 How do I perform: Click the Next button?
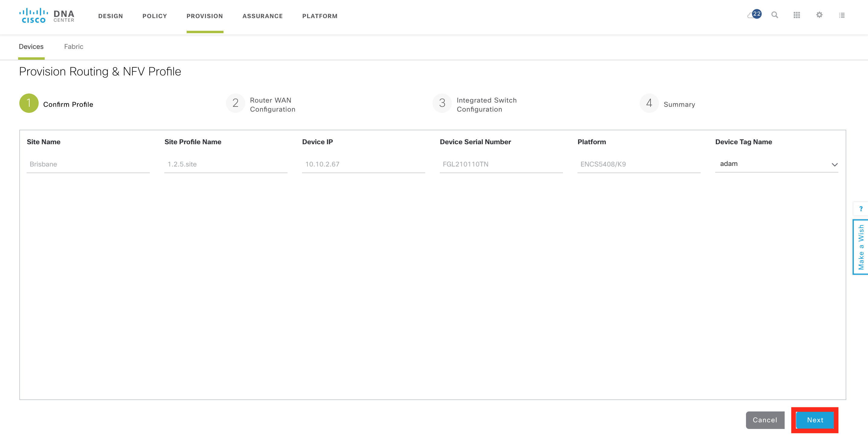pyautogui.click(x=815, y=420)
